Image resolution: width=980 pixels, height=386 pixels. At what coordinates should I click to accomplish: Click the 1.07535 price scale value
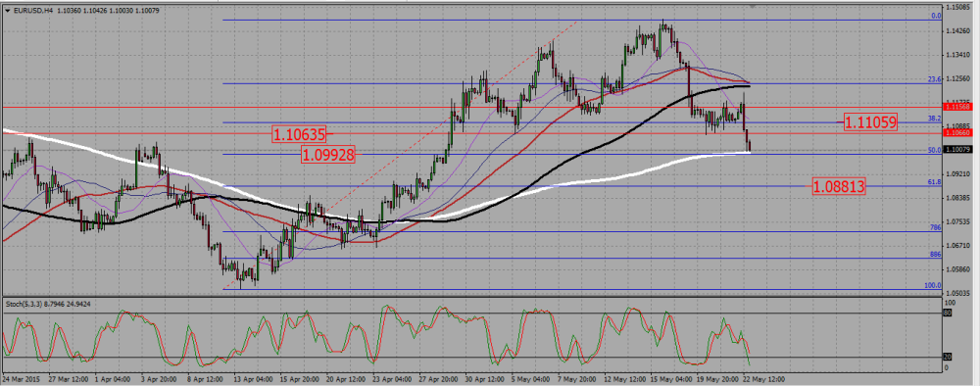[x=958, y=221]
